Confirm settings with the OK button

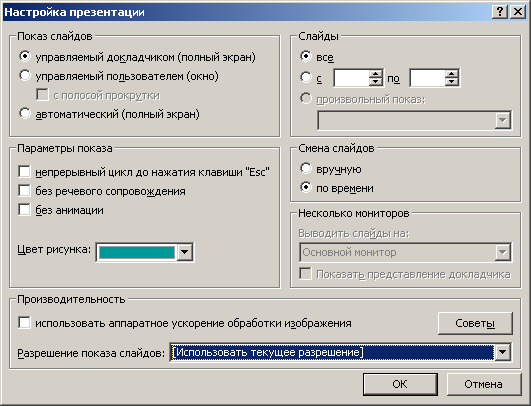[x=400, y=384]
